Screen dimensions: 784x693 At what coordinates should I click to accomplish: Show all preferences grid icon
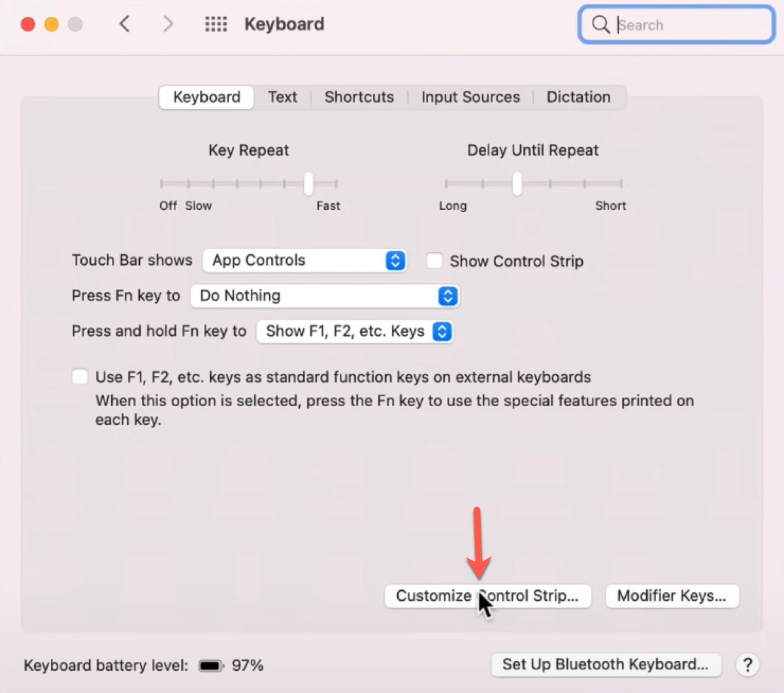click(x=216, y=25)
